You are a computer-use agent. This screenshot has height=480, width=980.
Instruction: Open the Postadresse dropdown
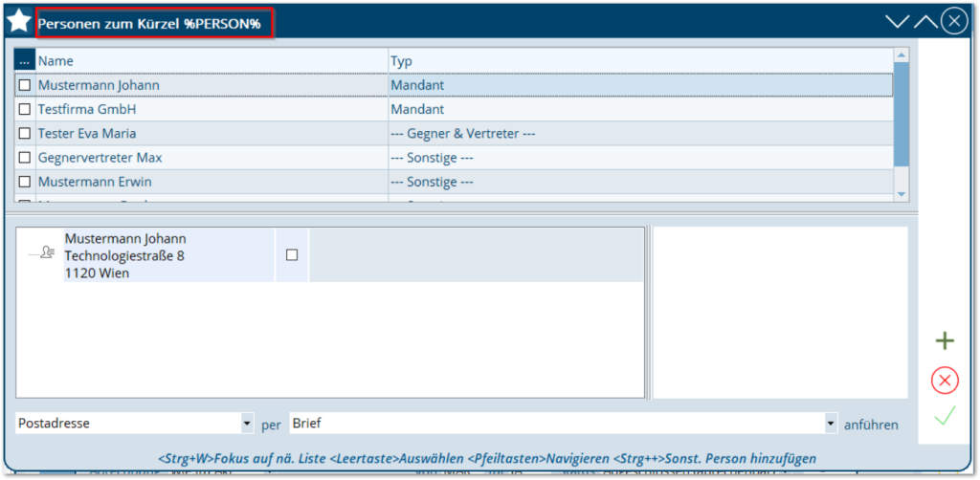pos(248,423)
